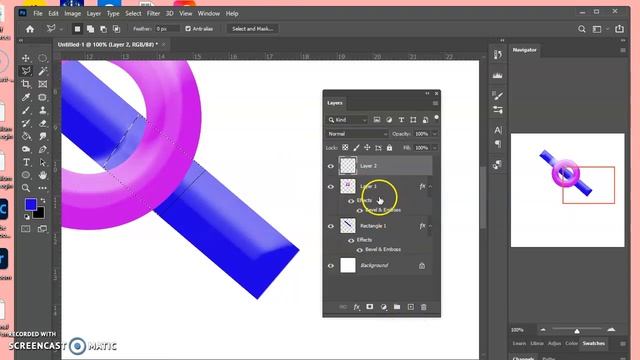Select the Polygonal Lasso tool
The image size is (640, 360).
[26, 71]
